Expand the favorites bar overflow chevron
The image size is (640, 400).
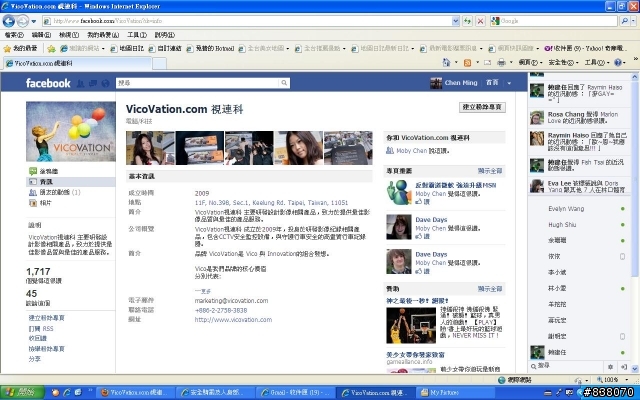coord(636,58)
